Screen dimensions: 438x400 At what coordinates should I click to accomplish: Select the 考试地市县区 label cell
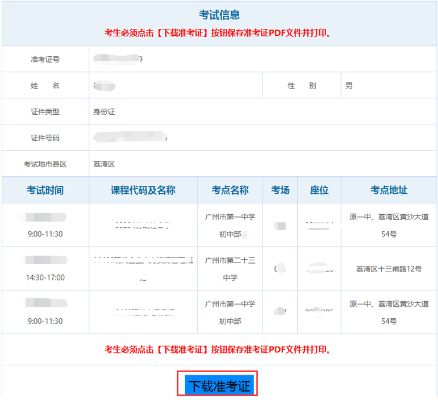coord(45,164)
